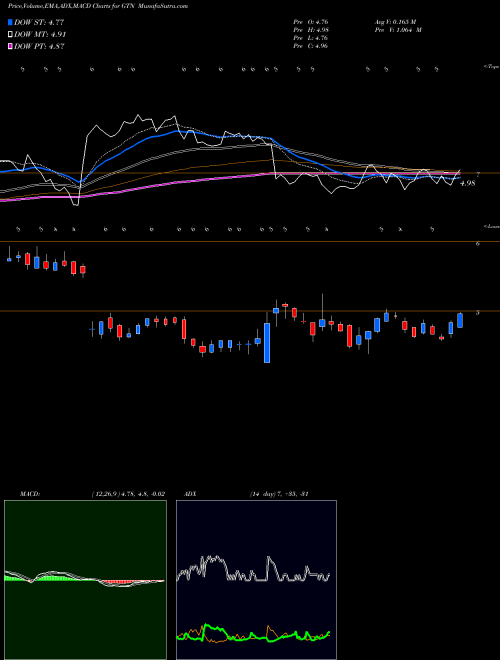The height and width of the screenshot is (660, 500).
Task: Click the ADX (14 day) values text
Action: (279, 494)
